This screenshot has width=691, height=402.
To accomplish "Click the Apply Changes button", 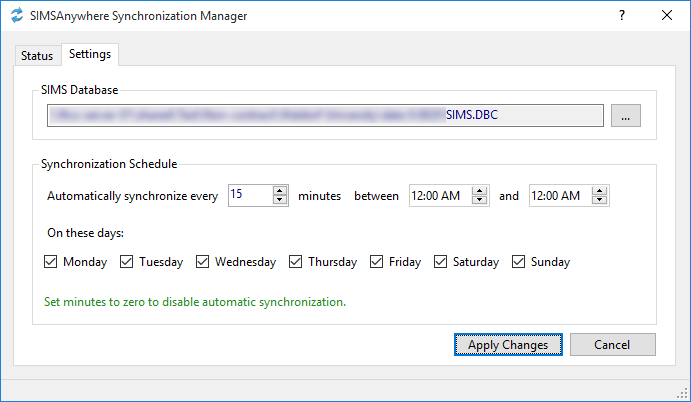I will [x=508, y=344].
